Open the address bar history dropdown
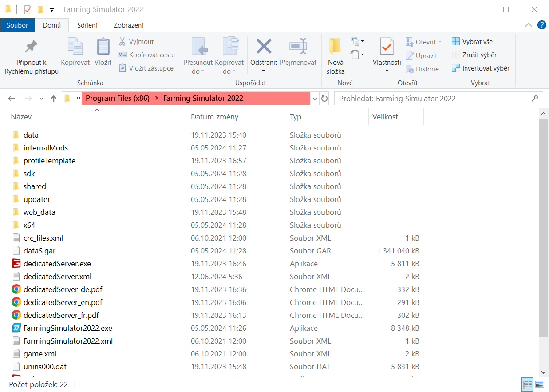Viewport: 549px width, 392px height. pyautogui.click(x=315, y=99)
